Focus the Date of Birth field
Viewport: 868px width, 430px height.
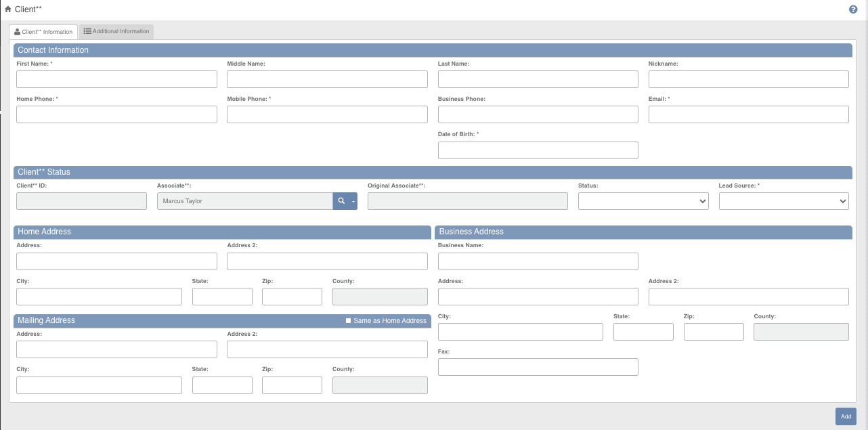538,150
